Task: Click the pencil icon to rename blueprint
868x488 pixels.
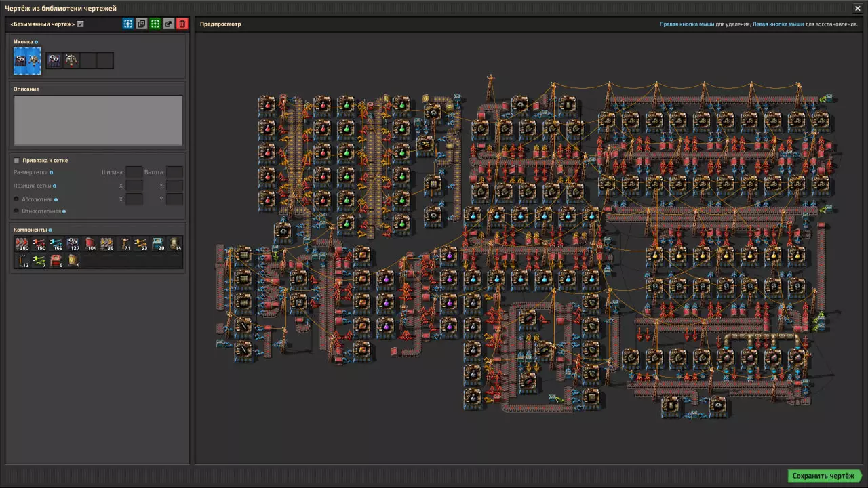Action: pyautogui.click(x=81, y=24)
